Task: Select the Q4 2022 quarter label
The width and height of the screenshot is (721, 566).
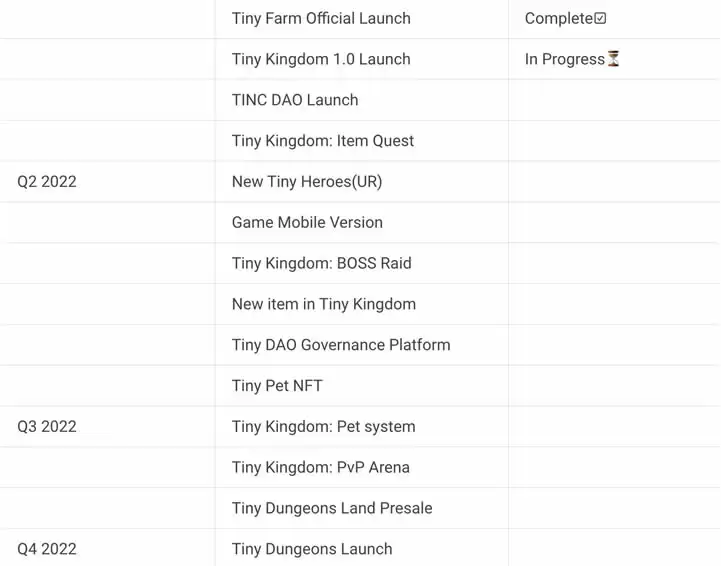Action: 47,549
